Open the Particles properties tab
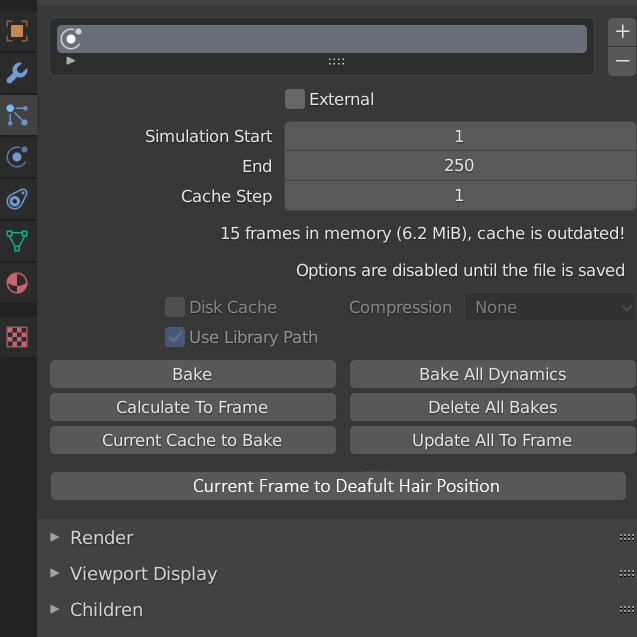Screen dimensions: 637x637 [x=17, y=115]
